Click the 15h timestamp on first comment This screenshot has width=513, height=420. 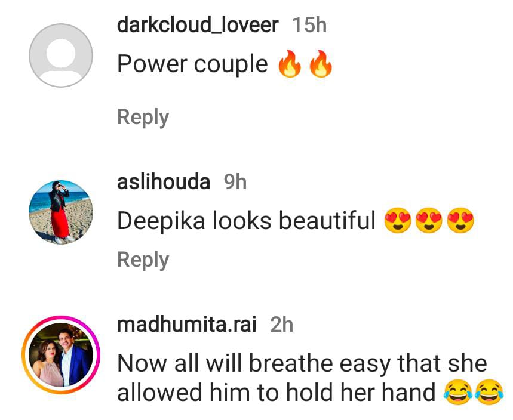pos(309,25)
